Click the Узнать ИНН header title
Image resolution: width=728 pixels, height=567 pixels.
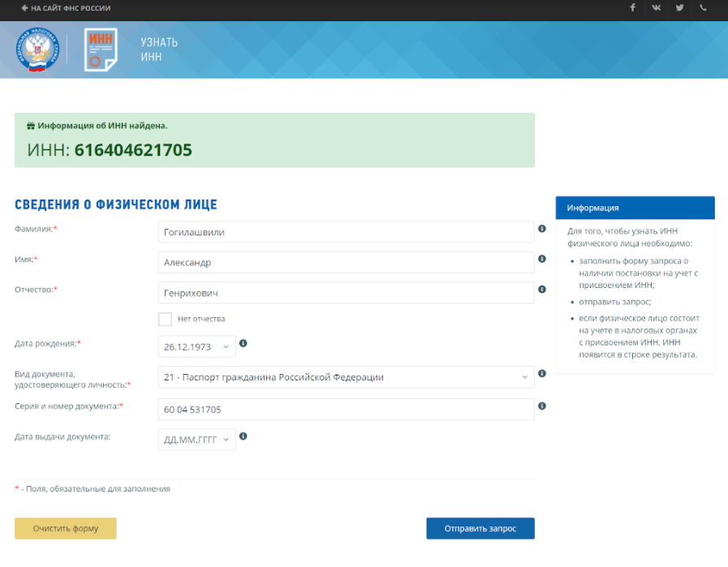(158, 49)
